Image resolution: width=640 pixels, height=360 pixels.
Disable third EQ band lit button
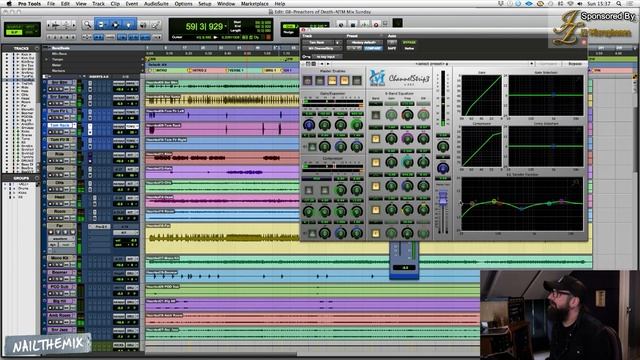pyautogui.click(x=376, y=162)
